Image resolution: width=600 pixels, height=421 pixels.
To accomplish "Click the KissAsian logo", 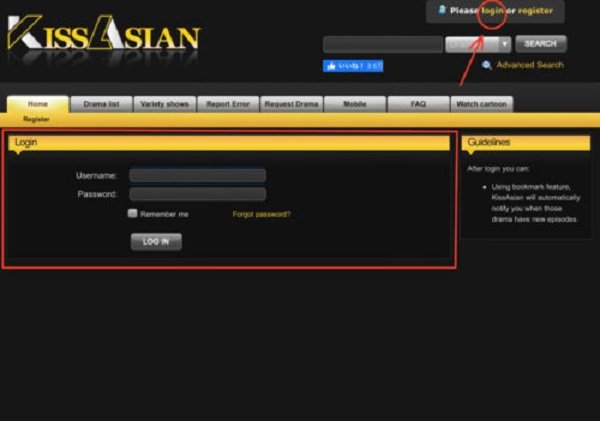I will (103, 34).
